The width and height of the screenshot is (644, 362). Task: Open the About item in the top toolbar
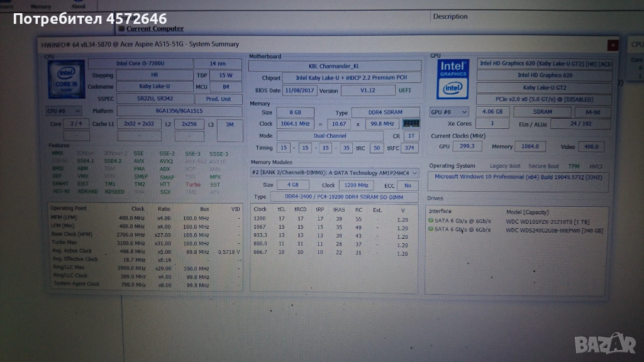[x=79, y=5]
